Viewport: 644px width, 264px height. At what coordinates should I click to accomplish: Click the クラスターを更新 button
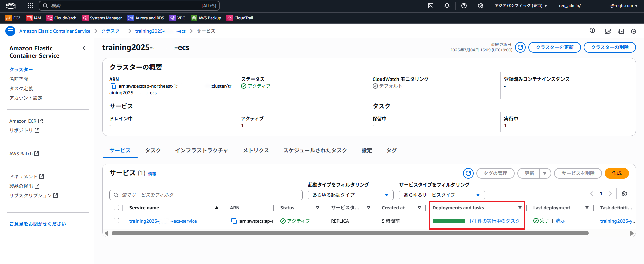(554, 47)
